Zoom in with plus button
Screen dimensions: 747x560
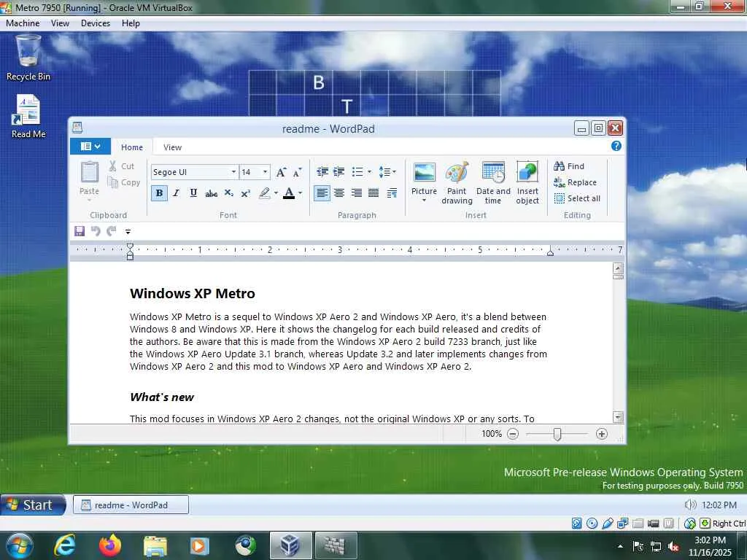point(602,434)
